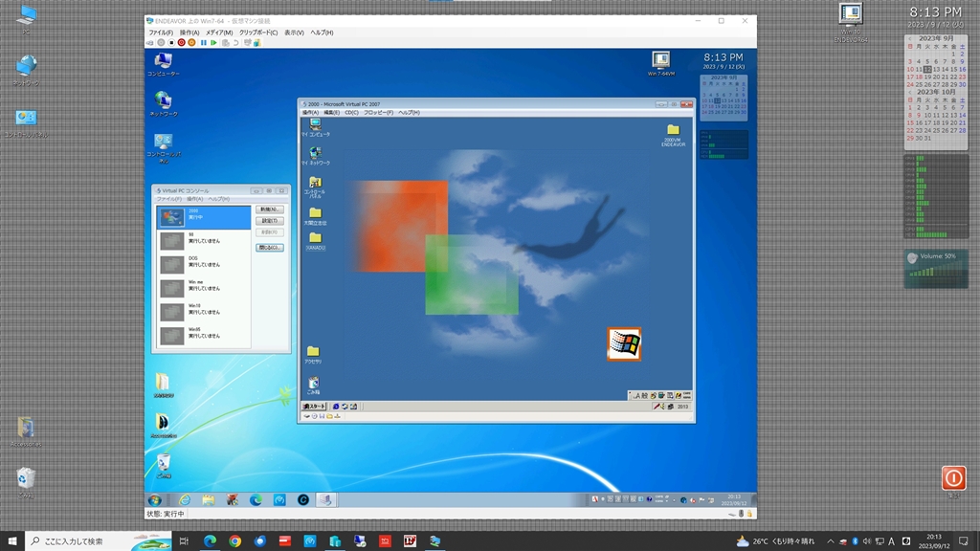Open 2000VM ENDEAVOR folder on Windows 2000 desktop
980x551 pixels.
point(673,134)
